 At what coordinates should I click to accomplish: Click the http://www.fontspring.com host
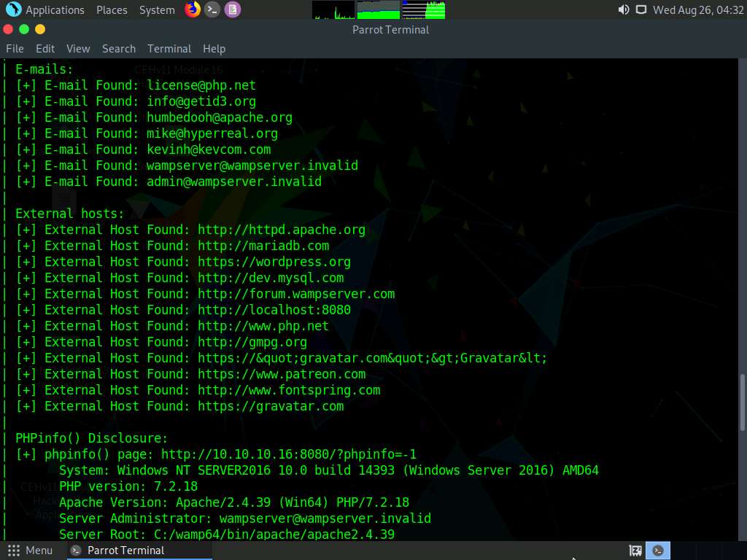tap(289, 390)
